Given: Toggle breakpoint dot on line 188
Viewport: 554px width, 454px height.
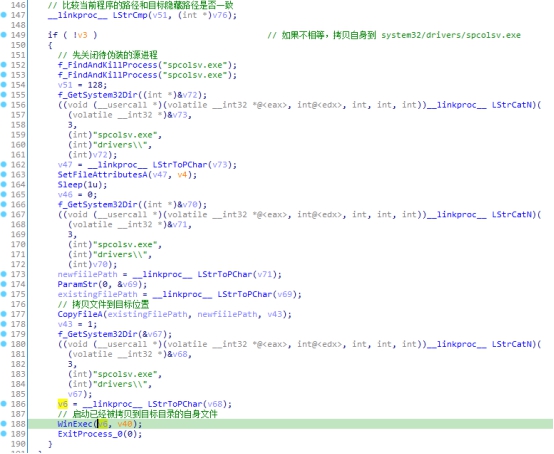Looking at the screenshot, I should click(4, 423).
